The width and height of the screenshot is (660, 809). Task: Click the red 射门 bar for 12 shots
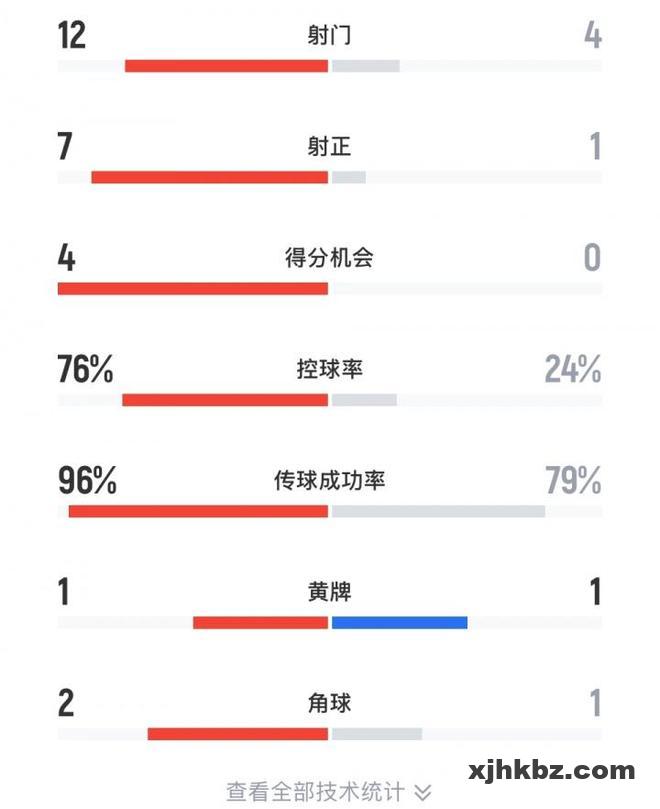pos(226,66)
